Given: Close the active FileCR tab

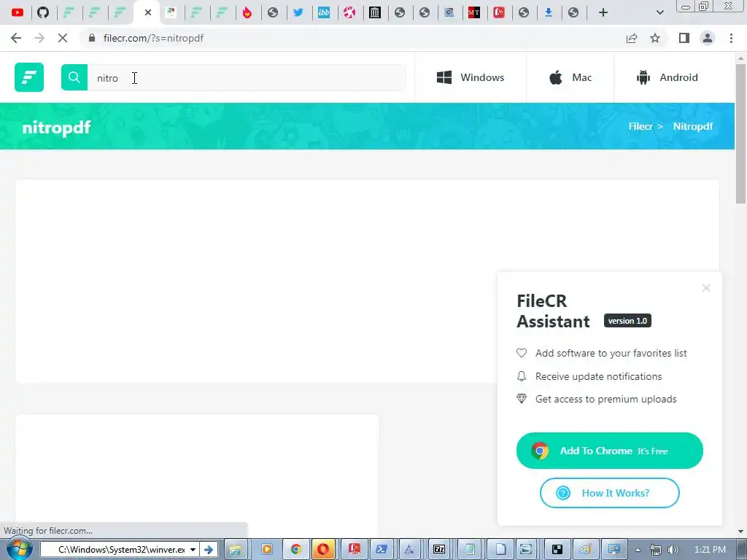Looking at the screenshot, I should (147, 12).
